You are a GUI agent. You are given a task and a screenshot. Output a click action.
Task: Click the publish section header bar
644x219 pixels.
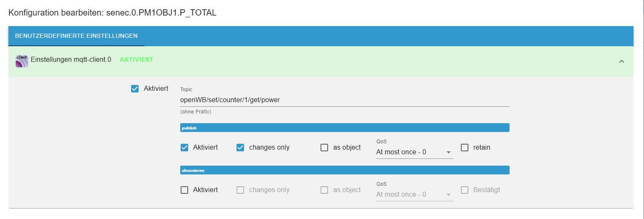point(344,128)
